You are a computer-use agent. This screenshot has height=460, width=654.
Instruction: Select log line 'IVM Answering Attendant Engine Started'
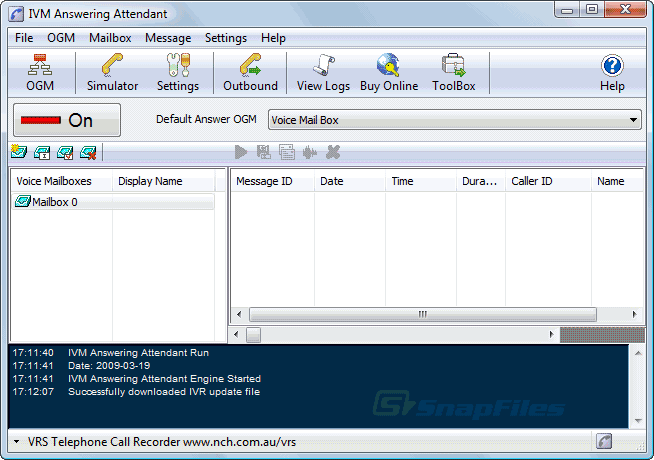164,379
